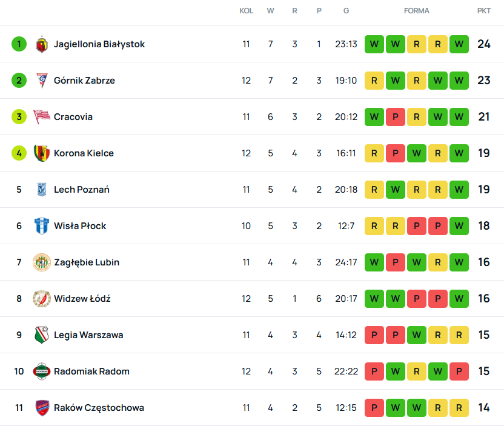Open the Radomiak Radom team link

pyautogui.click(x=91, y=371)
